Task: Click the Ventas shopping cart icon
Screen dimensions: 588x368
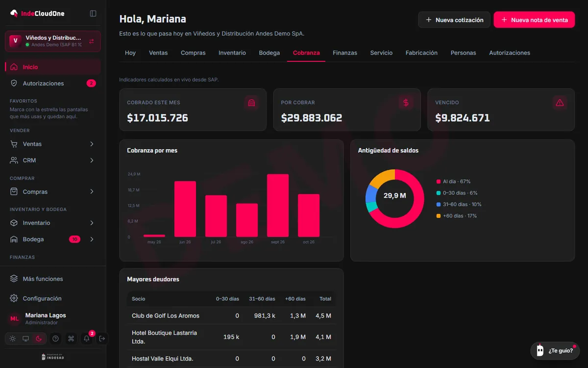Action: [14, 144]
